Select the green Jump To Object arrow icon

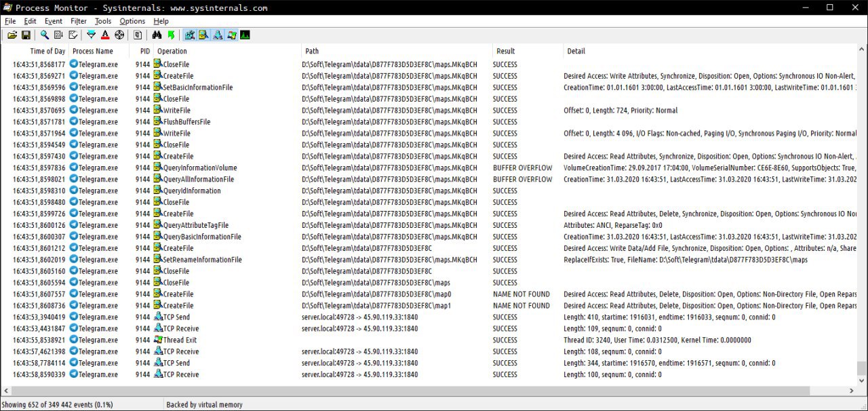[171, 35]
